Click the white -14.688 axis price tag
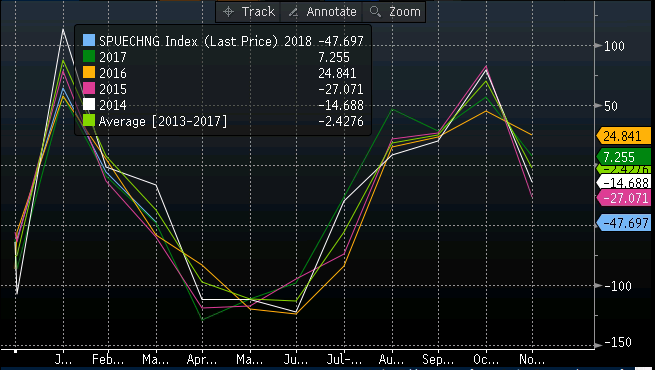The height and width of the screenshot is (370, 655). (624, 182)
